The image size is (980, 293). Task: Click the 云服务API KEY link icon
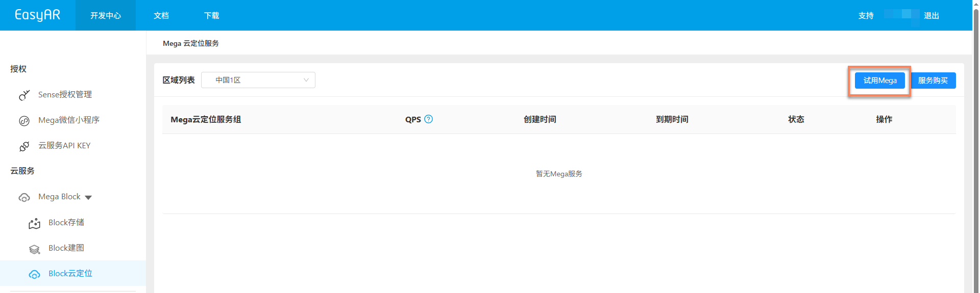24,146
